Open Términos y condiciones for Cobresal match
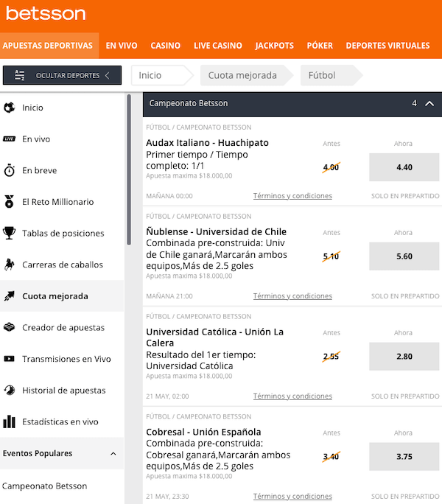This screenshot has height=504, width=442. pyautogui.click(x=292, y=496)
